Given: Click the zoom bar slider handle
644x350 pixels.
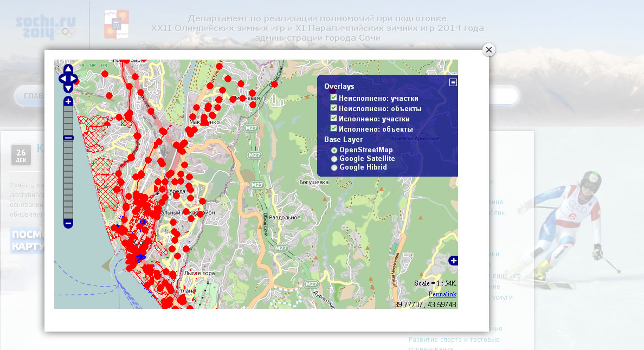Looking at the screenshot, I should (68, 138).
